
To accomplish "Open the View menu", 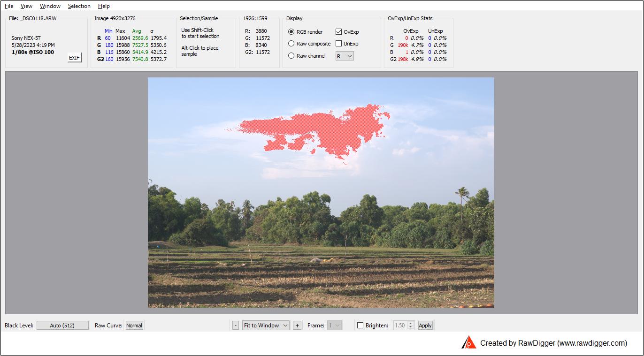I will pos(26,6).
